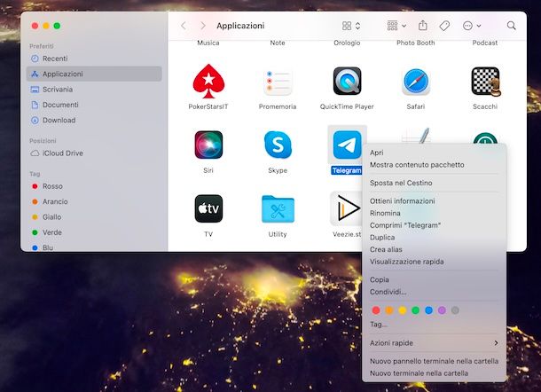Apply the gray tag color dot
The height and width of the screenshot is (392, 541).
coord(455,310)
